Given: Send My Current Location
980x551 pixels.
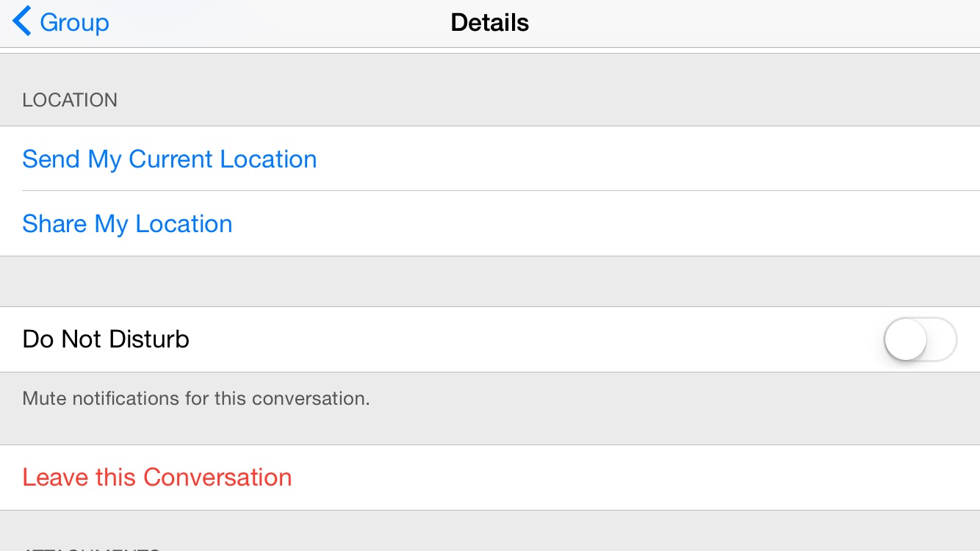Looking at the screenshot, I should click(170, 159).
